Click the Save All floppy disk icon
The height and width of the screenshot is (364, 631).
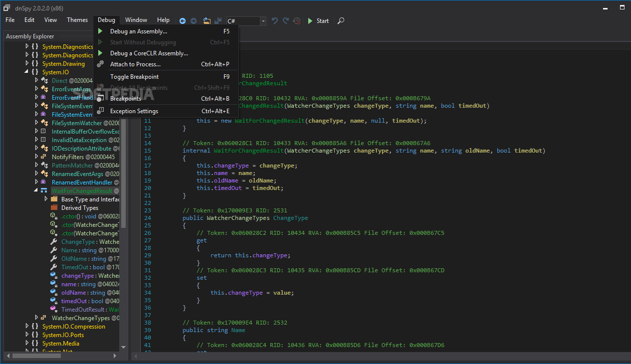[x=218, y=21]
